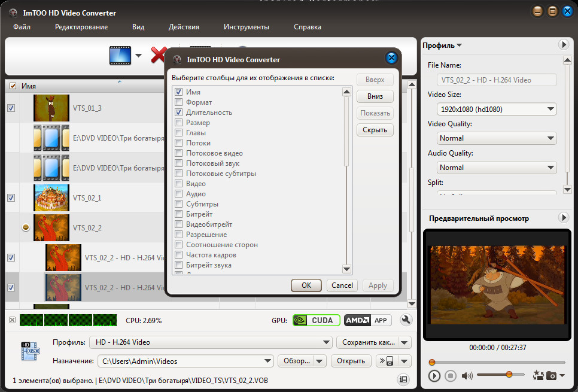
Task: Toggle the Битрейт column checkbox
Action: coord(178,214)
